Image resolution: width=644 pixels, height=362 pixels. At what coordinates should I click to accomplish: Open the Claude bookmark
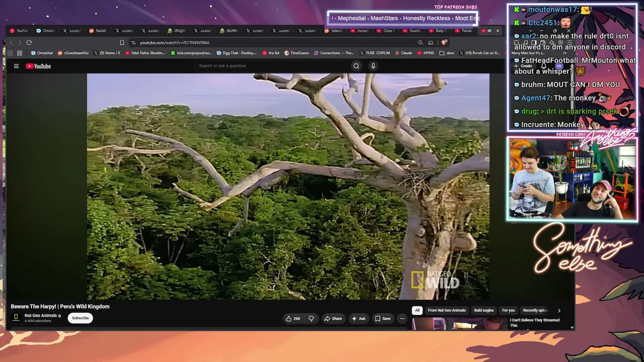tap(404, 53)
